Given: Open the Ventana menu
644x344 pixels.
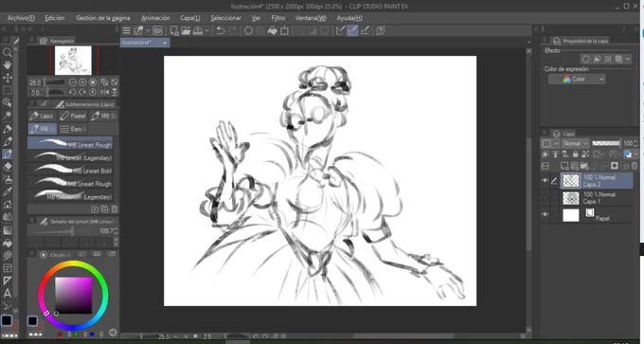Looking at the screenshot, I should click(x=311, y=18).
